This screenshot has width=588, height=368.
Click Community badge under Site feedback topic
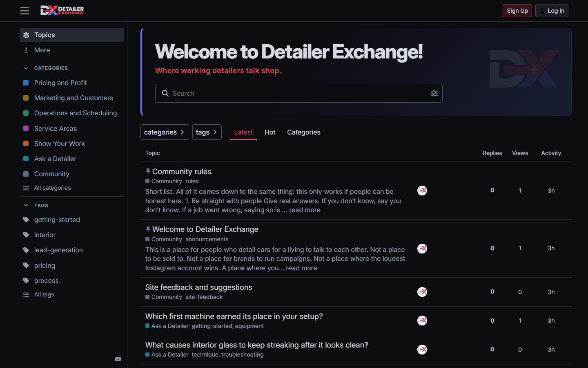pos(164,297)
